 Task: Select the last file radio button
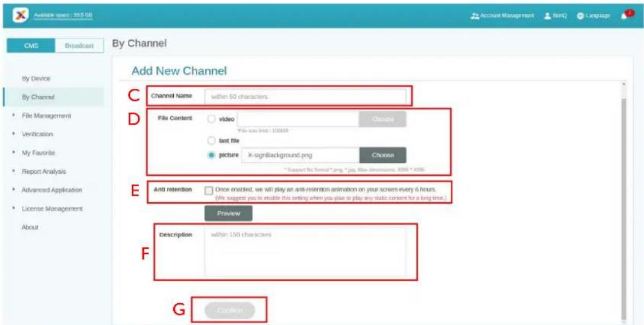211,141
